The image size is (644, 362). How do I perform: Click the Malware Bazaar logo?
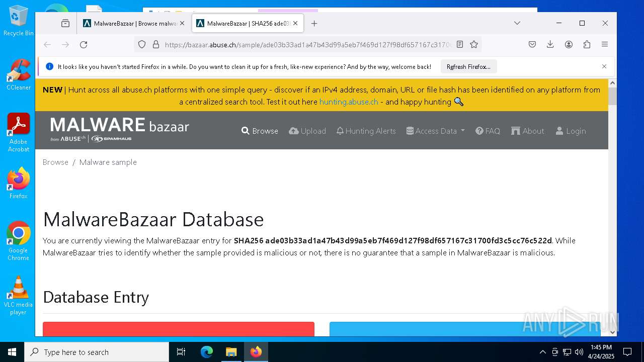(120, 130)
